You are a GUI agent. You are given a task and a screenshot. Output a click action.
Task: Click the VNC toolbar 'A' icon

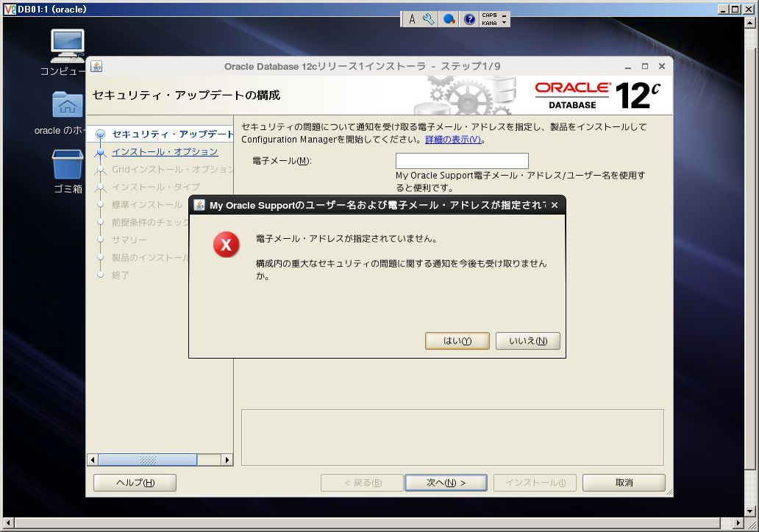pyautogui.click(x=412, y=19)
